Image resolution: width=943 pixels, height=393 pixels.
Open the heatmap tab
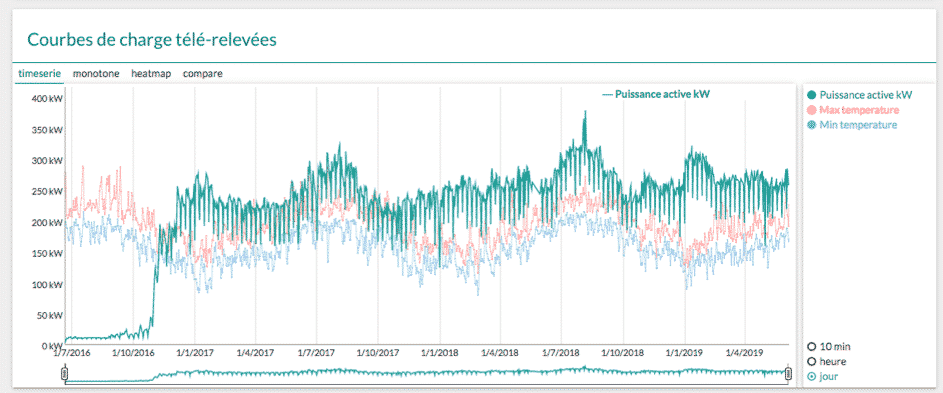[151, 73]
